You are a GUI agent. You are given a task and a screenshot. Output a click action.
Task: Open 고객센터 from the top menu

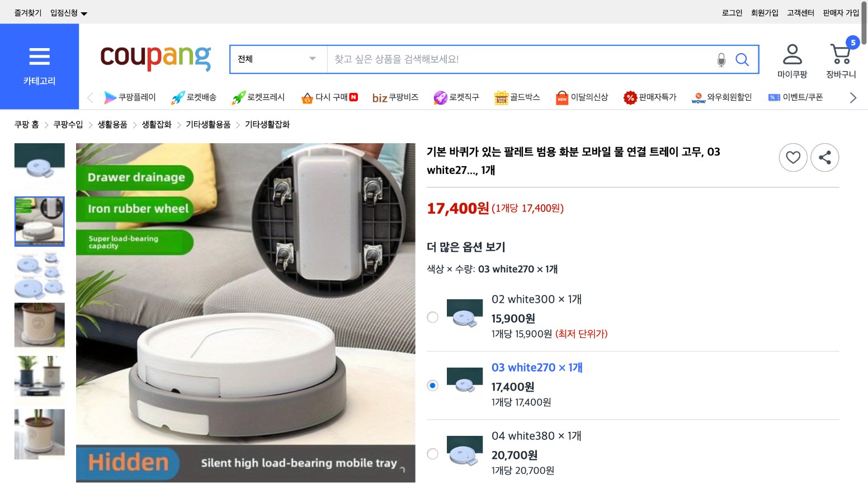click(x=801, y=12)
